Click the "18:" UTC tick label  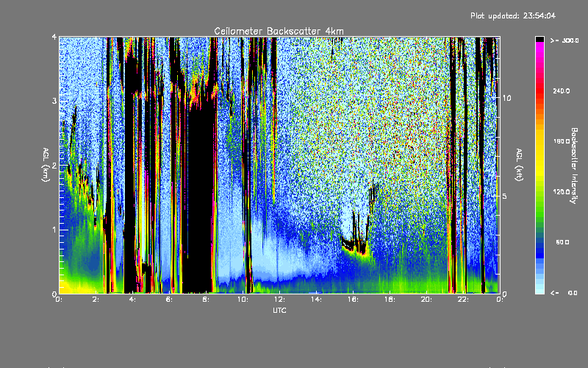click(390, 300)
